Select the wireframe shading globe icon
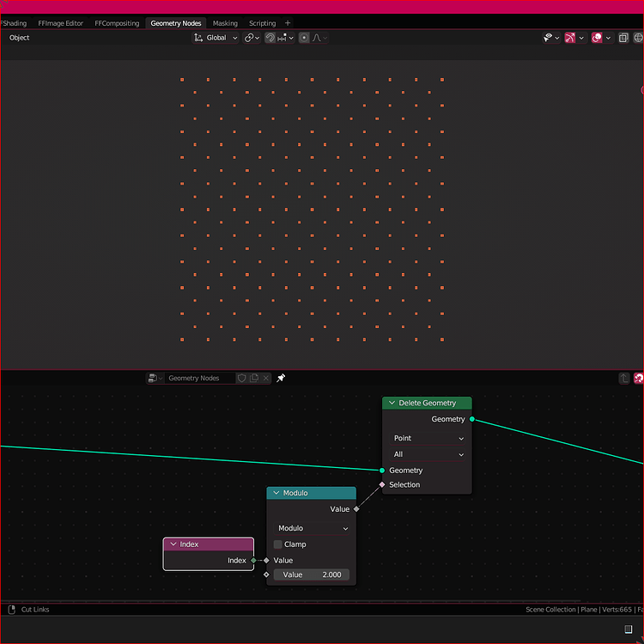 [638, 38]
